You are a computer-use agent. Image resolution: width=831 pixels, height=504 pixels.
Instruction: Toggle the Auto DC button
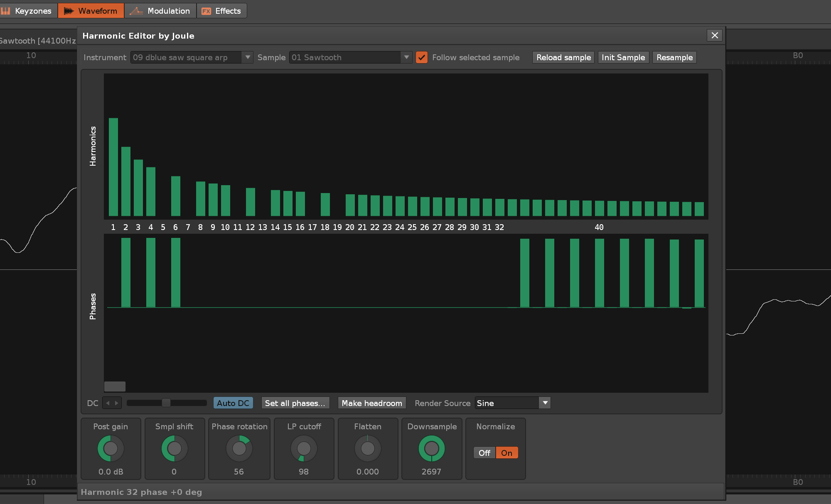(233, 403)
